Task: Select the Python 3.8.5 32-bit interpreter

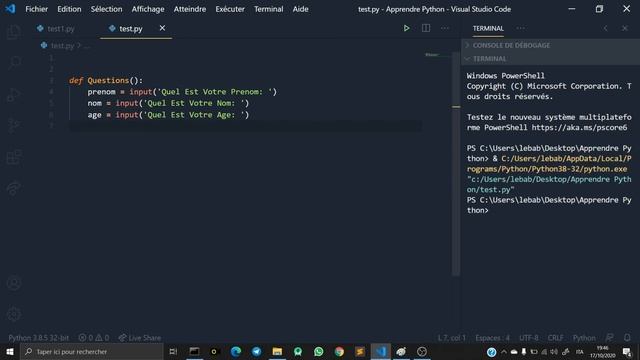Action: pos(39,338)
